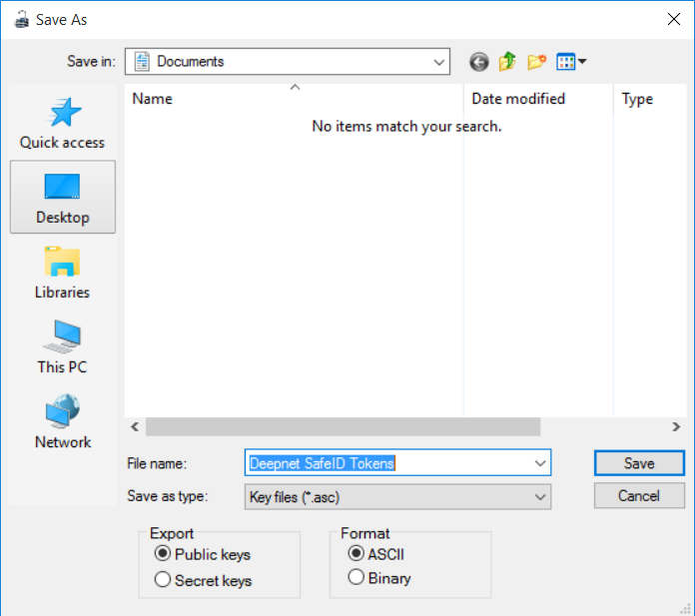Open Libraries in the sidebar
This screenshot has height=616, width=695.
(x=62, y=273)
